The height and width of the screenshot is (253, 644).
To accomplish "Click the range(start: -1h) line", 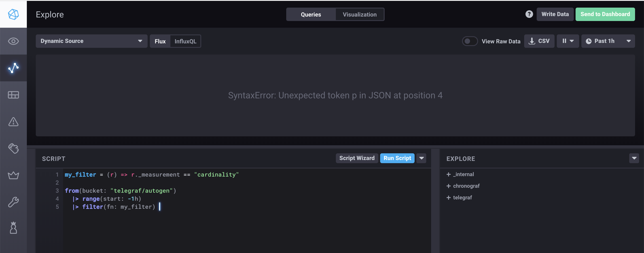I will tap(107, 199).
